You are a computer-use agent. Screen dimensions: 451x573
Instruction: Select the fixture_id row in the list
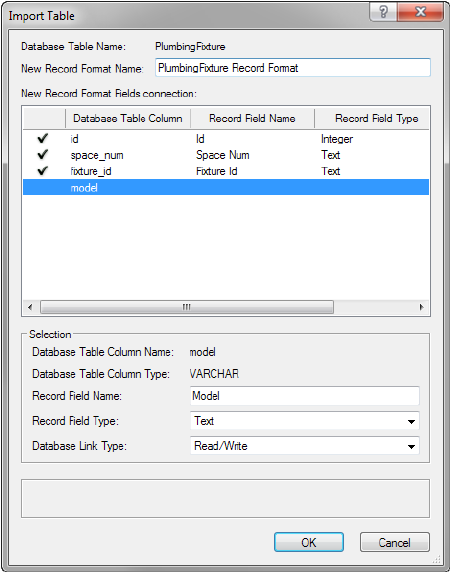[x=226, y=171]
